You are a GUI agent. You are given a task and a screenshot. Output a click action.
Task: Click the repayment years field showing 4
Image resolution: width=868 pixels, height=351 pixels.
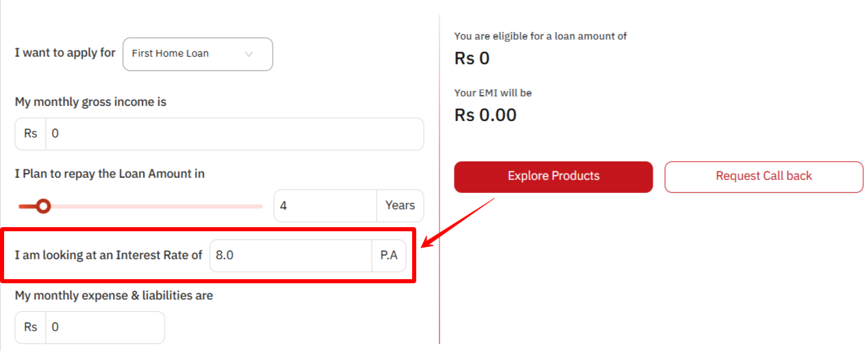[x=325, y=206]
